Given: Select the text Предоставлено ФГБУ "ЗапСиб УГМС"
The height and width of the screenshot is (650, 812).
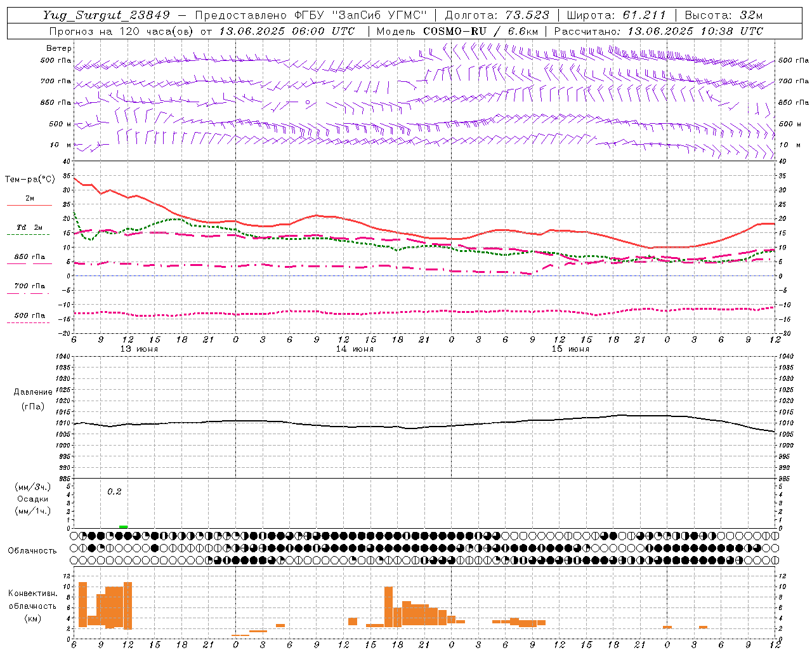Looking at the screenshot, I should (x=311, y=16).
